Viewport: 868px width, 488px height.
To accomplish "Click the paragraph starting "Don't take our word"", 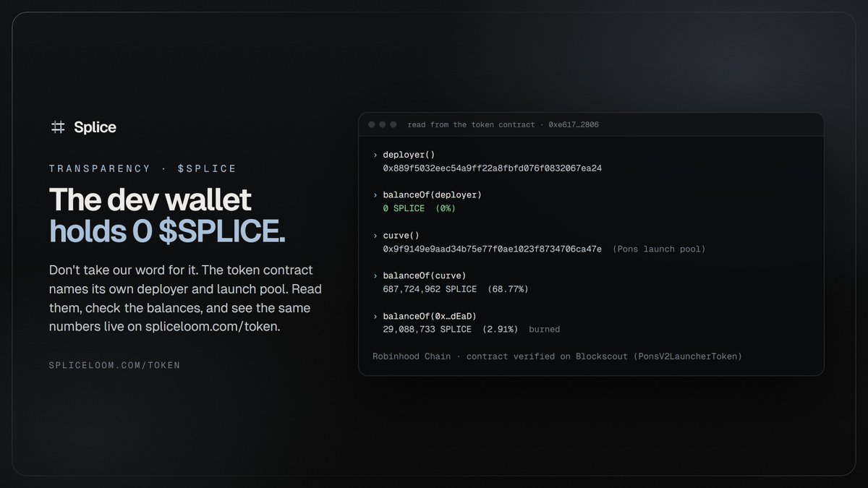I will 186,299.
